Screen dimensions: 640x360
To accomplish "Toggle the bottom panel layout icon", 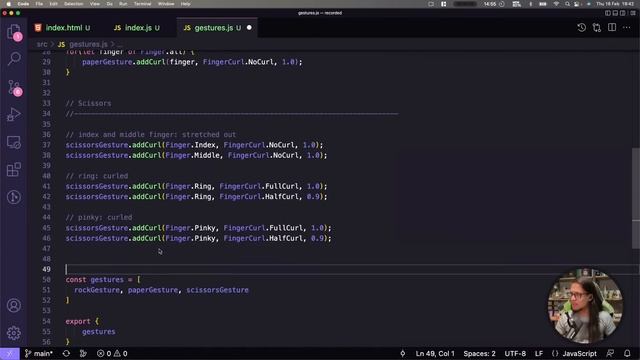I will pos(615,13).
